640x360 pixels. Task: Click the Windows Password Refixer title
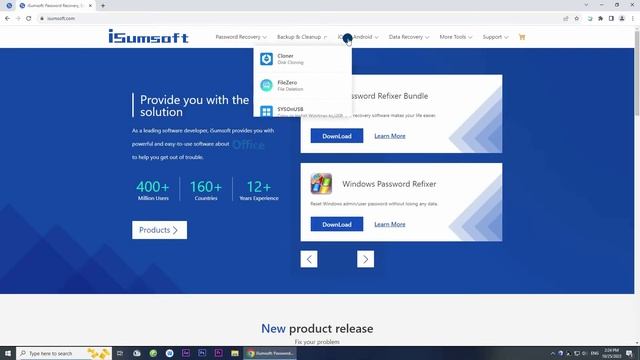389,184
